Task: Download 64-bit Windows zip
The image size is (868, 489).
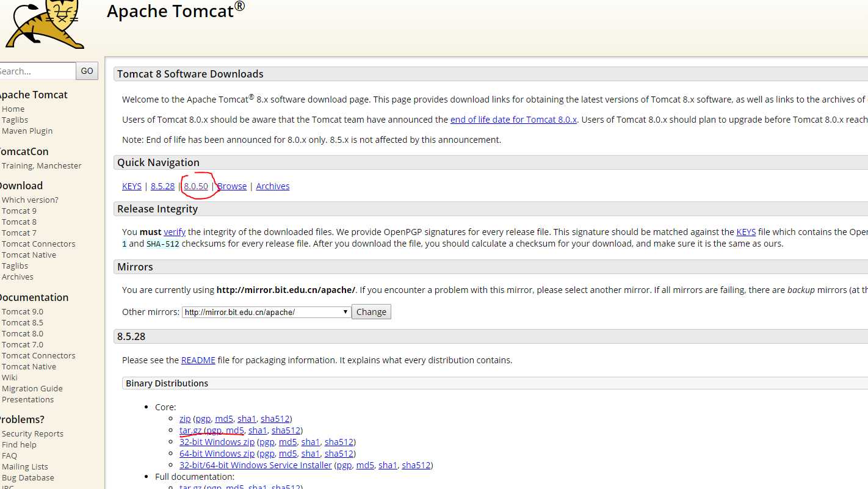Action: click(217, 454)
